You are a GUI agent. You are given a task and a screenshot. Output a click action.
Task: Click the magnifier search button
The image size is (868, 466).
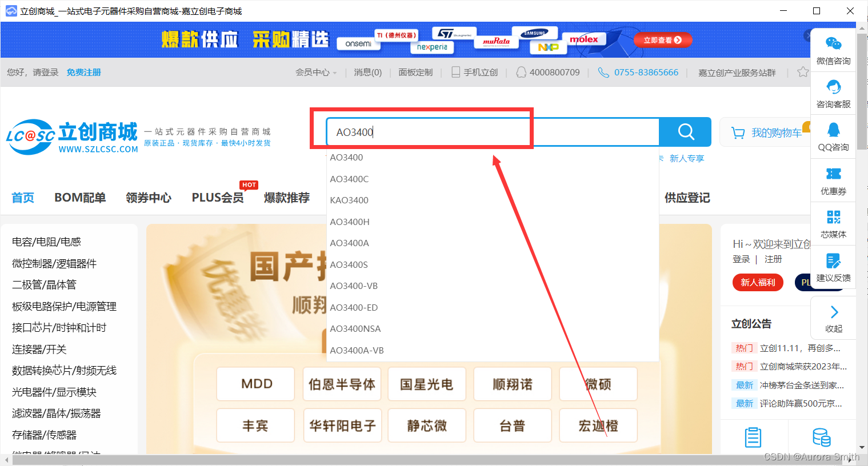coord(685,132)
